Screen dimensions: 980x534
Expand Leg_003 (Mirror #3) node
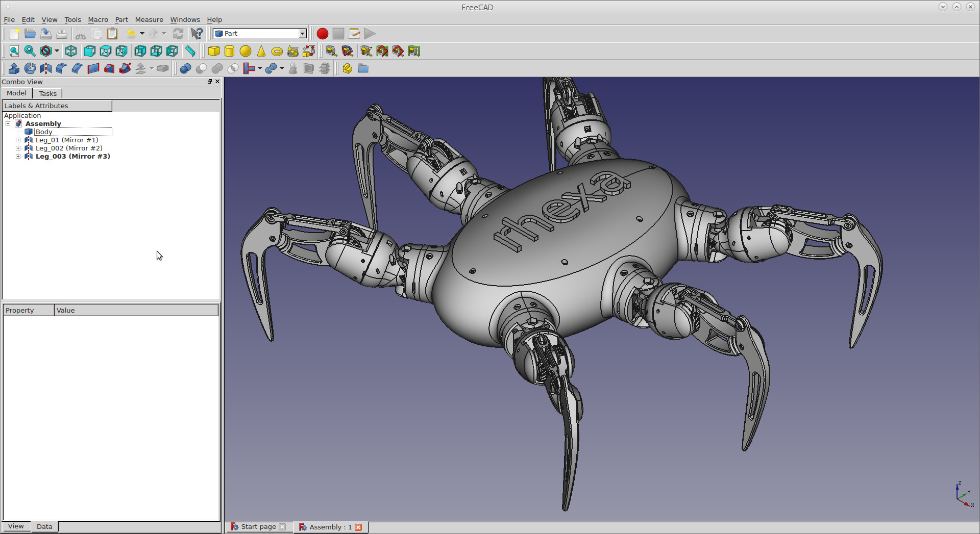[x=18, y=156]
